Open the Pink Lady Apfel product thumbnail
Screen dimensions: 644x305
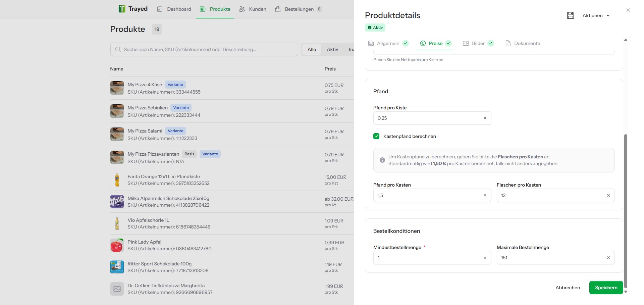(117, 245)
